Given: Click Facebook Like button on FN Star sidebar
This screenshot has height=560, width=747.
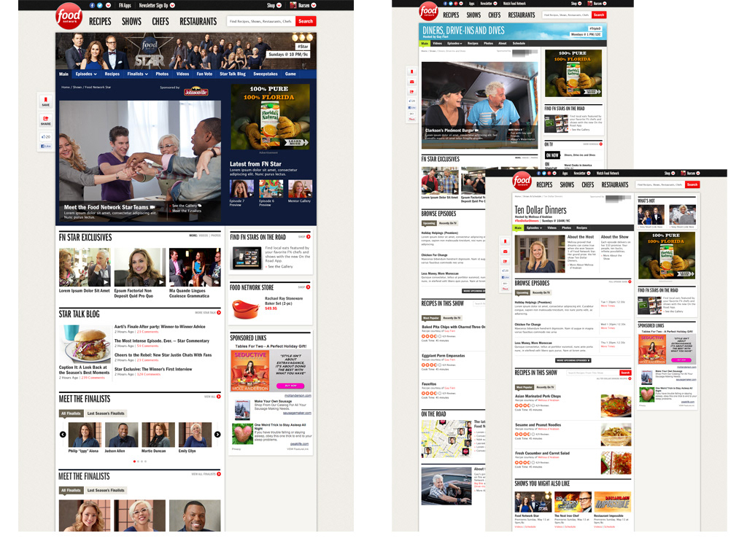Looking at the screenshot, I should point(46,146).
